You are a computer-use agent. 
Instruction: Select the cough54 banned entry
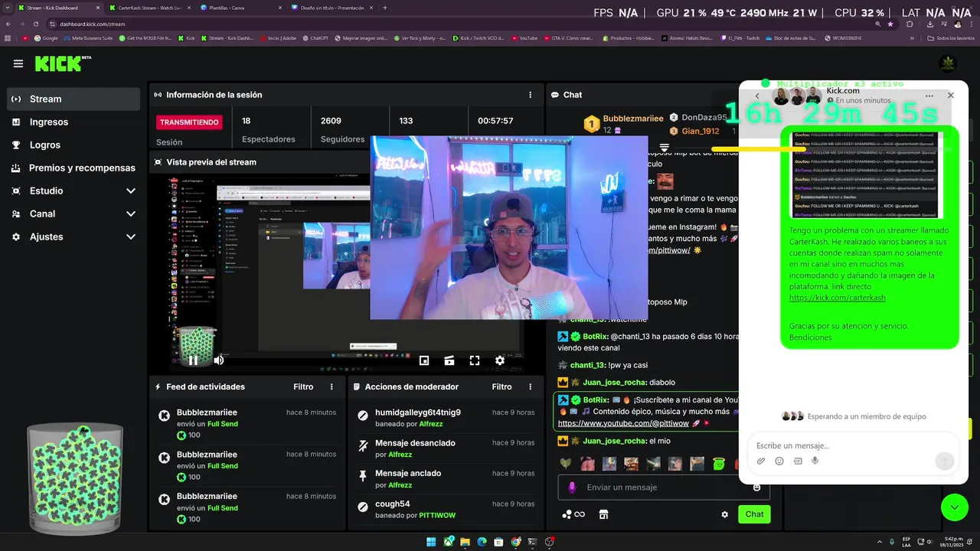[x=446, y=510]
